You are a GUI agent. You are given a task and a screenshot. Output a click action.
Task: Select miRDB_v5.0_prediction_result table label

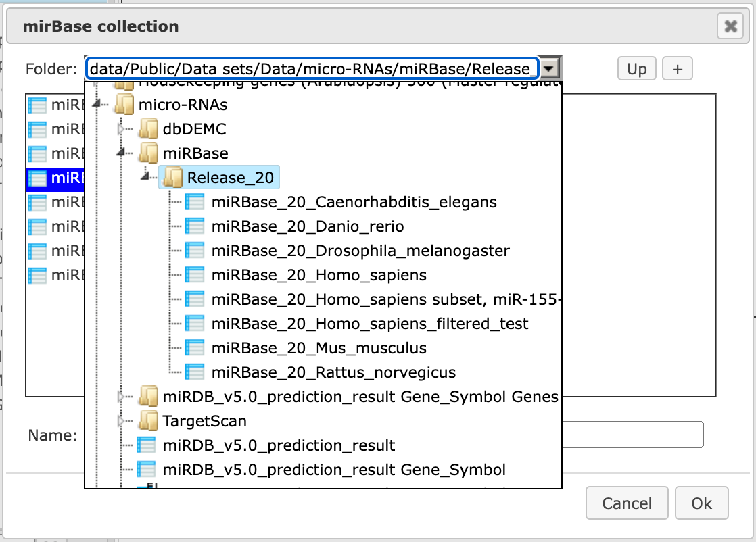tap(279, 445)
